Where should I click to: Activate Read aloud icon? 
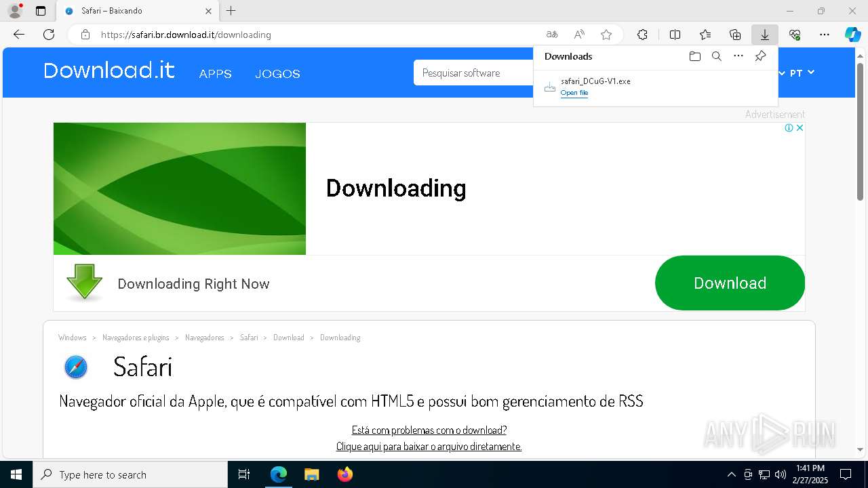[x=579, y=35]
